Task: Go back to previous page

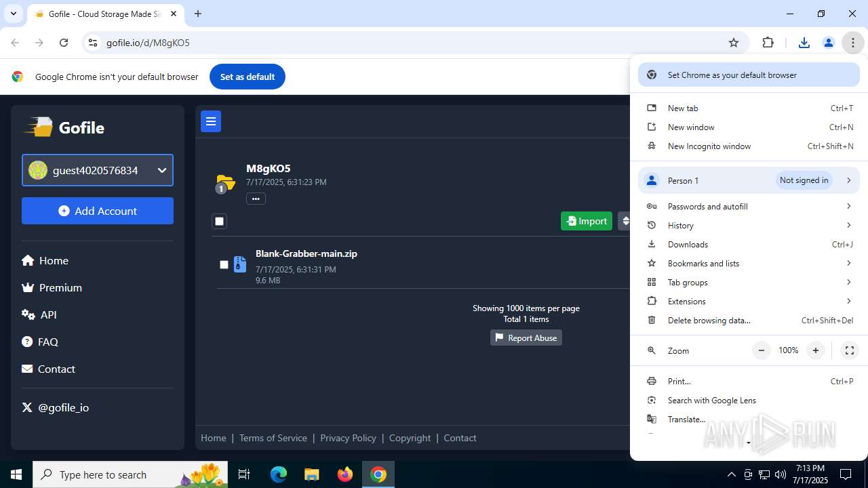Action: 15,43
